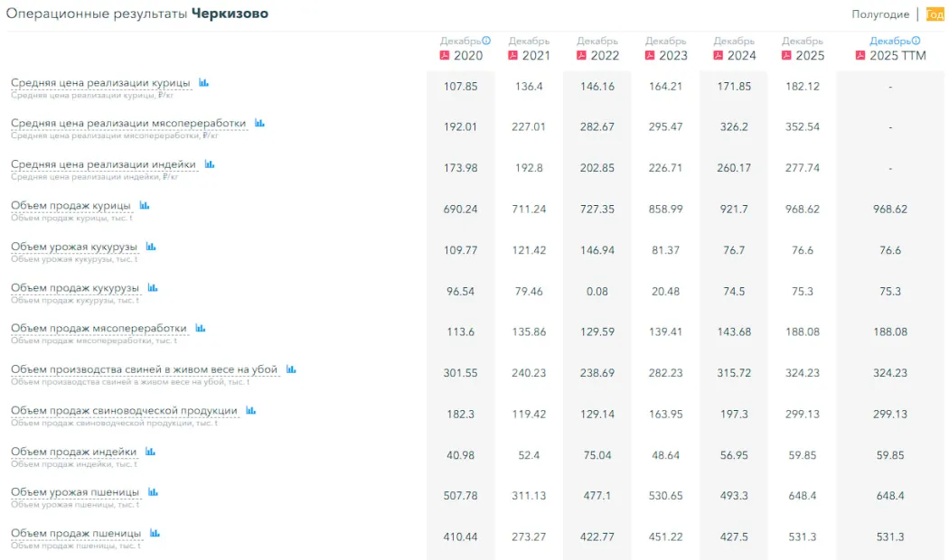Select the 311.13 wheat harvest cell
Screen dimensions: 949x560
coord(529,496)
